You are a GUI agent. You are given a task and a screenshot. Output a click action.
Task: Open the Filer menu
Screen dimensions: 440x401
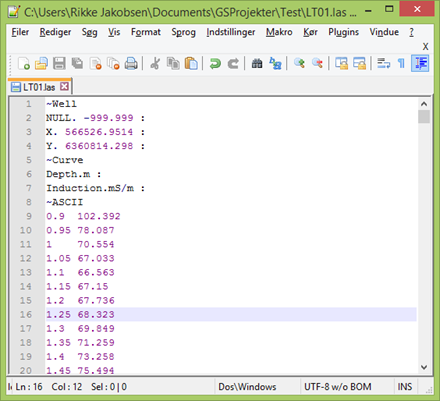(x=20, y=32)
